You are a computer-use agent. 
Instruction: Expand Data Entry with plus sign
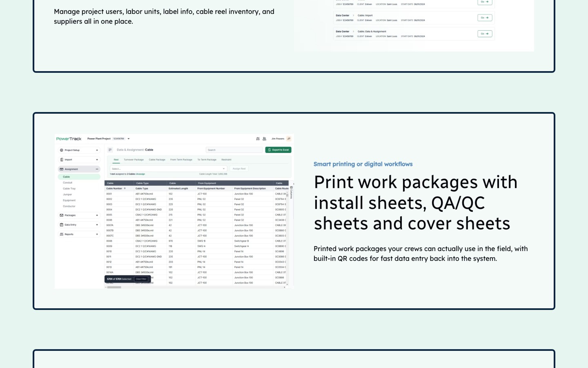click(97, 225)
